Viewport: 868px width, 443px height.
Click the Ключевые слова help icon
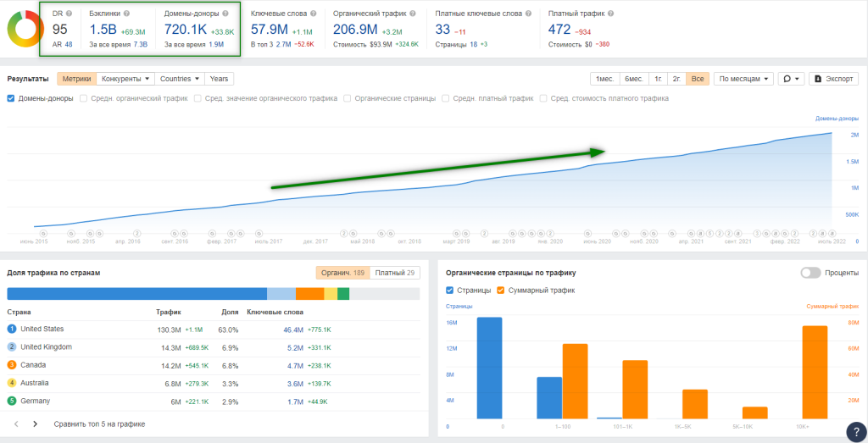[313, 14]
